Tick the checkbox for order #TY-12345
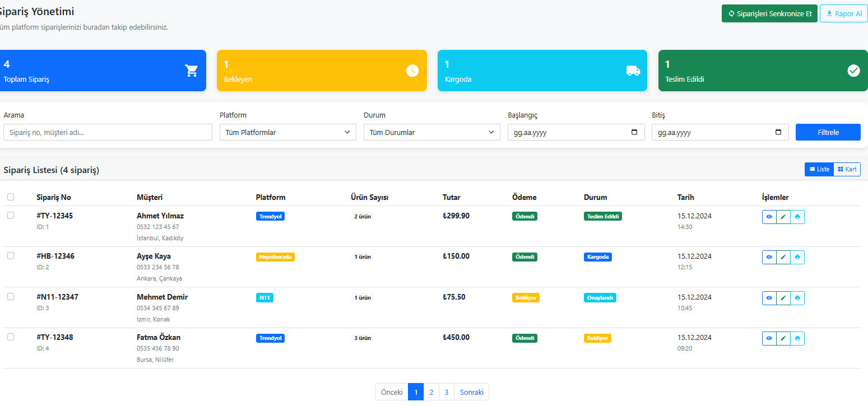Viewport: 868px width, 406px height. point(11,215)
